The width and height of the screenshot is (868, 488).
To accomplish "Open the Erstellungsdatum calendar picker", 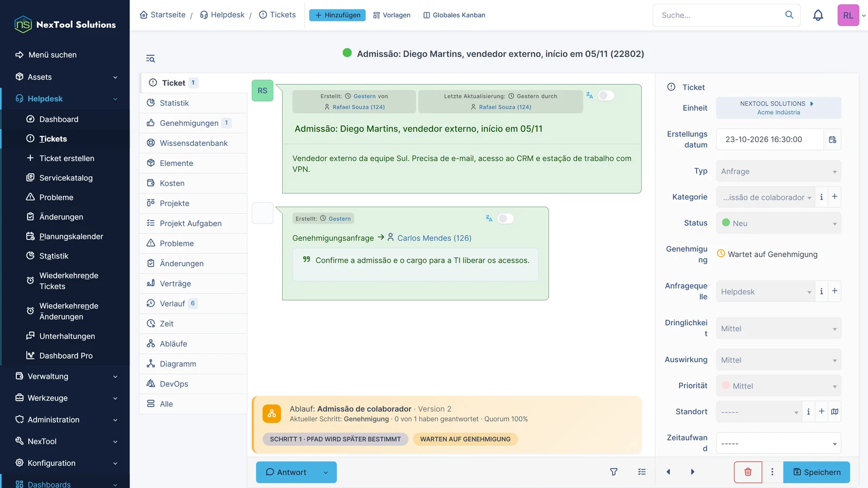I will (833, 139).
